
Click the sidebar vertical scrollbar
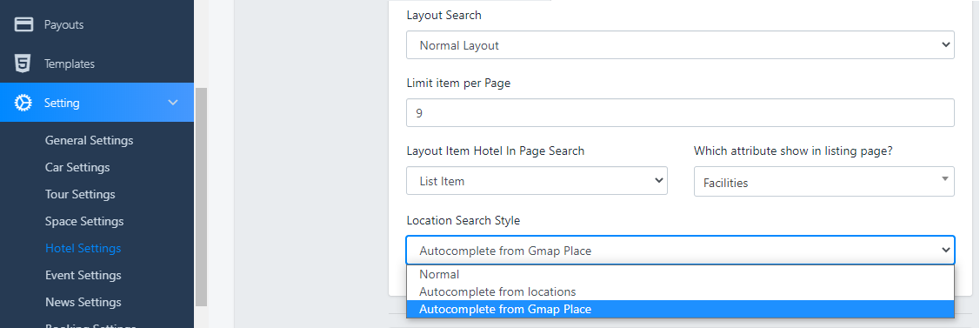tap(201, 197)
